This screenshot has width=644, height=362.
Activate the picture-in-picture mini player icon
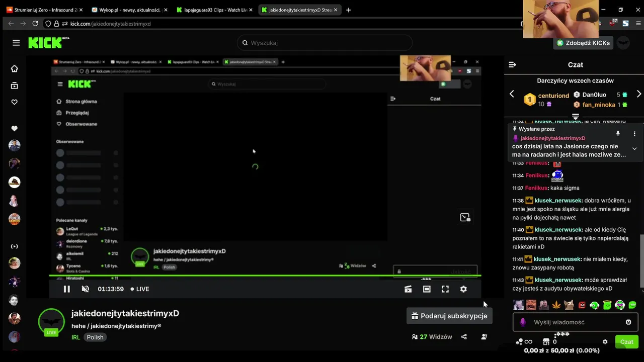pos(465,217)
